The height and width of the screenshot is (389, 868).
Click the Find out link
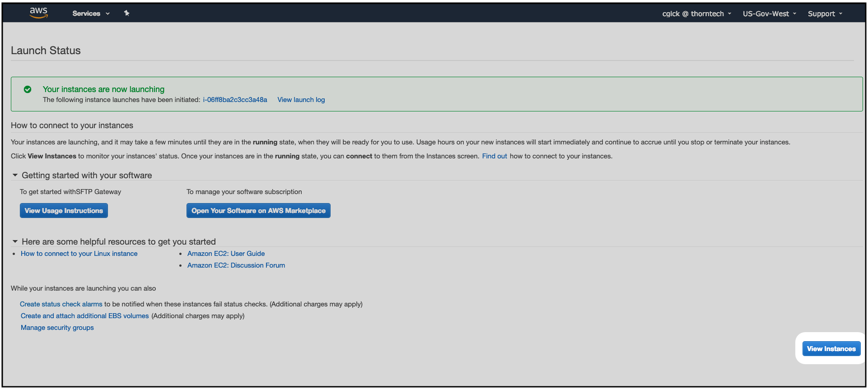[x=495, y=156]
